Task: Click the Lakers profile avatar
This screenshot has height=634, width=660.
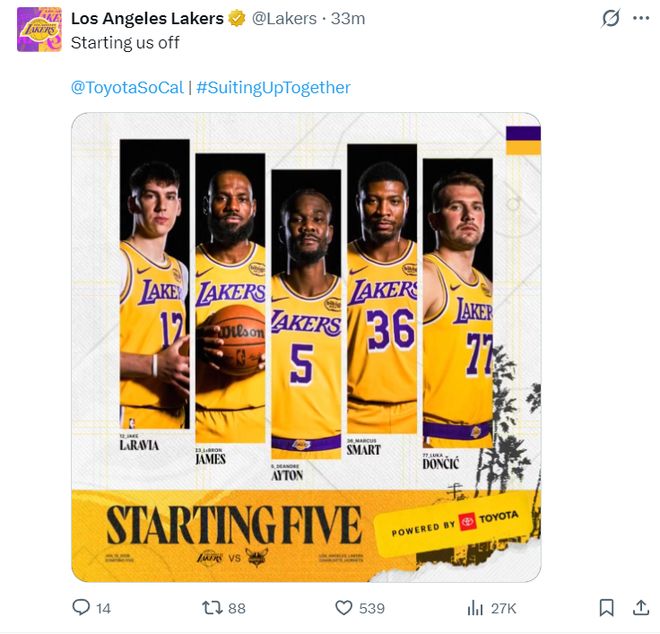Action: 39,29
